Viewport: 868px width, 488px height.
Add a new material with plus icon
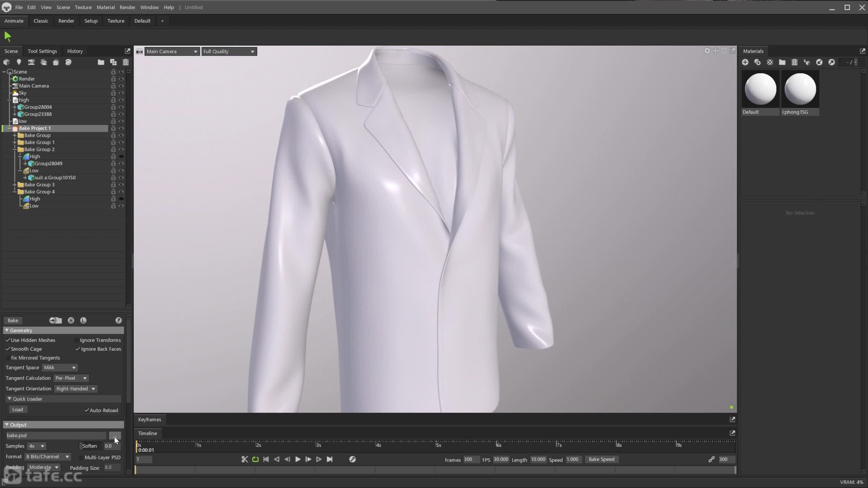click(745, 62)
